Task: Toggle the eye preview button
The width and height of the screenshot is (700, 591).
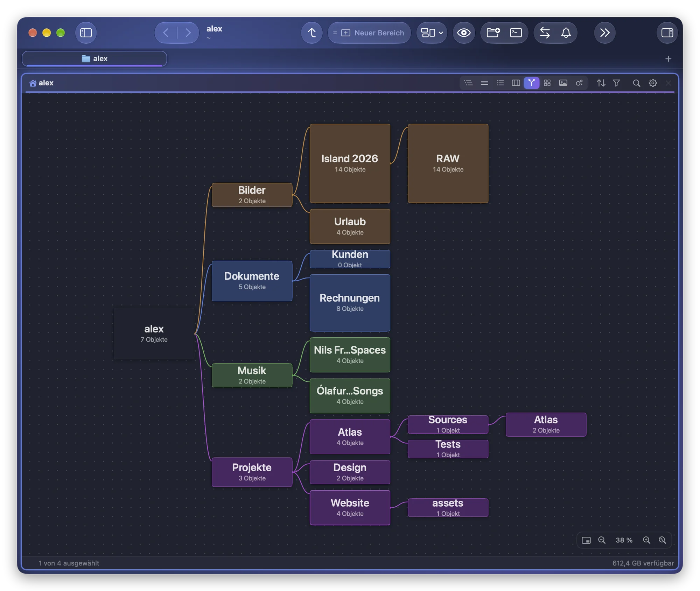Action: click(464, 33)
